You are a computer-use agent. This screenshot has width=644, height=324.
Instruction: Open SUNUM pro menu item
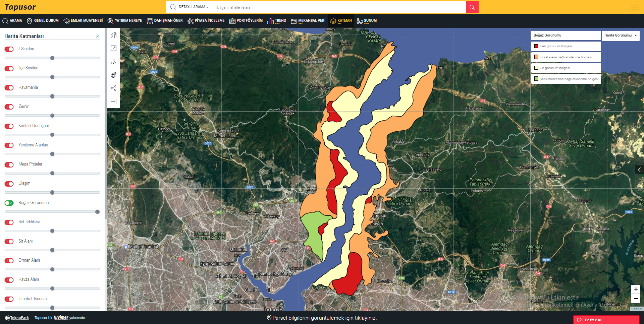coord(367,21)
